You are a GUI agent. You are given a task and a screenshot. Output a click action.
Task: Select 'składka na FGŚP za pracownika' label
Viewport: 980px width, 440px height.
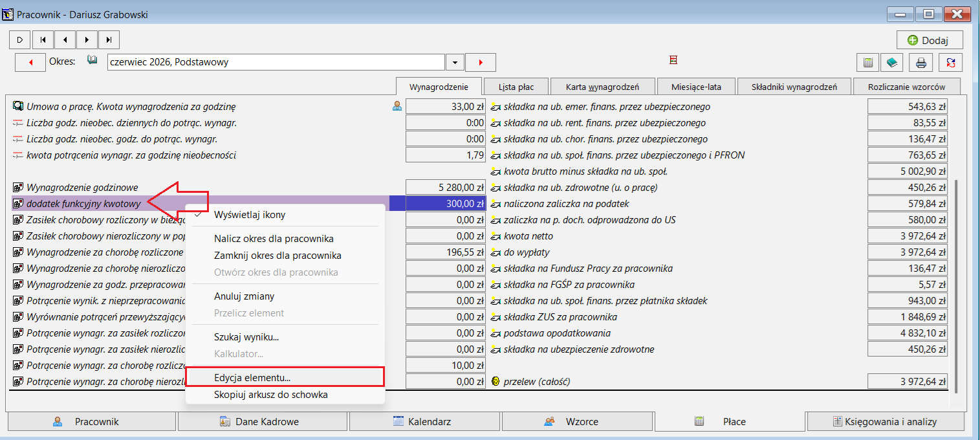(569, 285)
